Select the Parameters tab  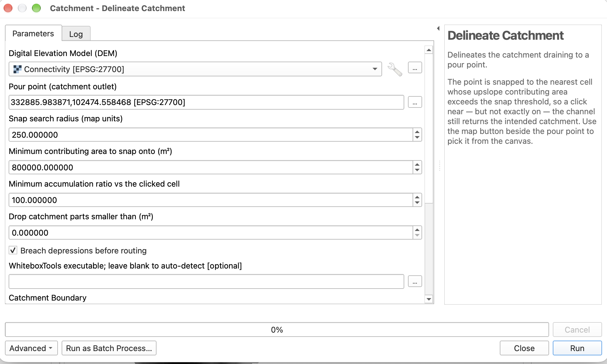pos(33,33)
